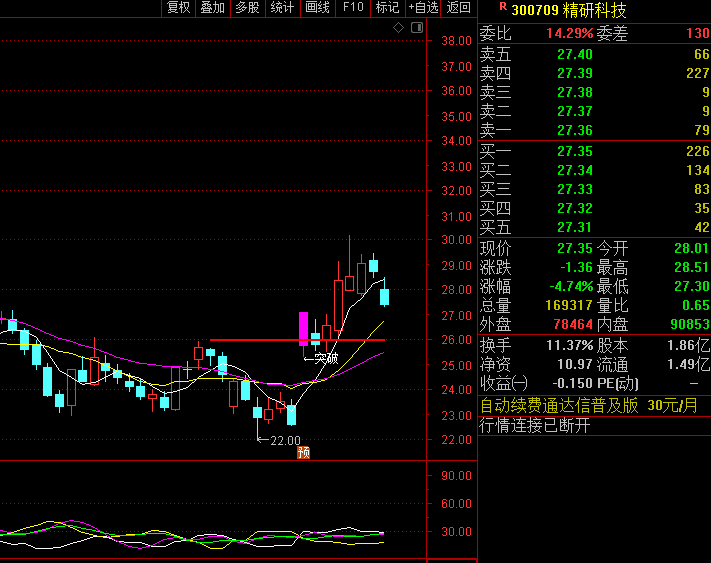
Task: Click 委差 value 130
Action: point(698,34)
